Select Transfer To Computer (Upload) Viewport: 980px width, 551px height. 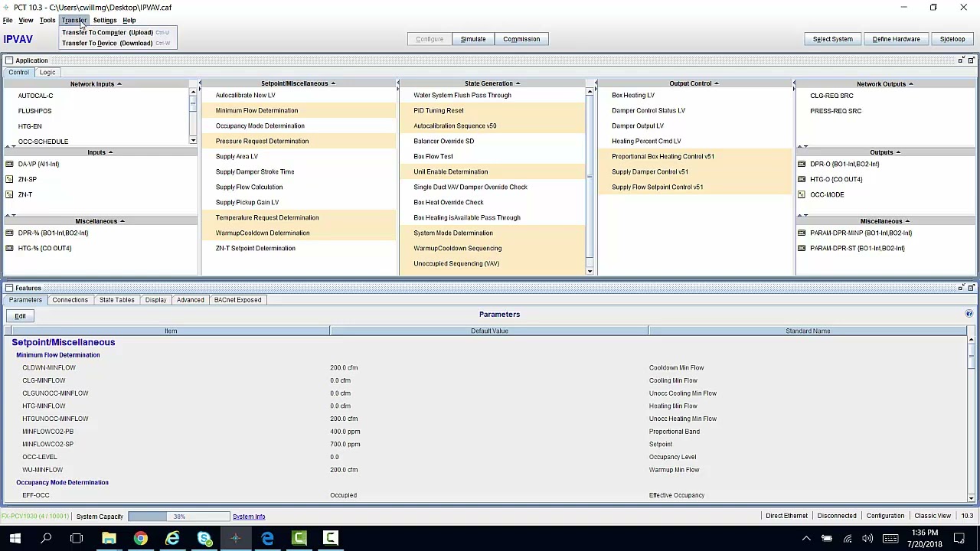click(118, 32)
